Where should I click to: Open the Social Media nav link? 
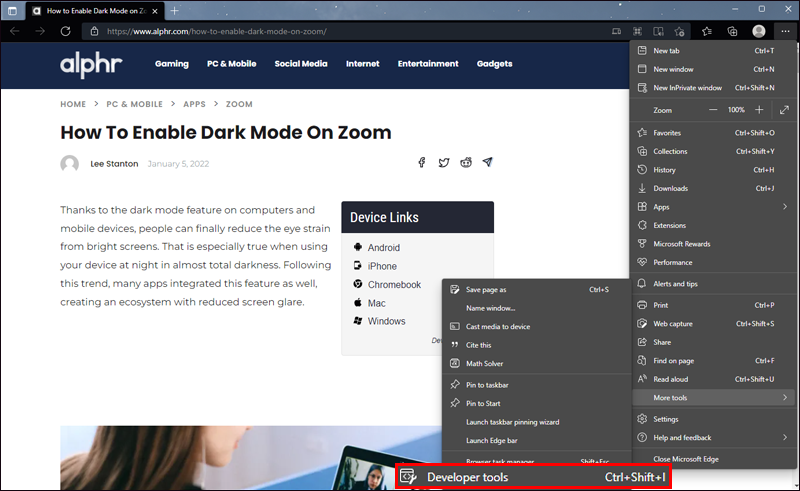(301, 64)
